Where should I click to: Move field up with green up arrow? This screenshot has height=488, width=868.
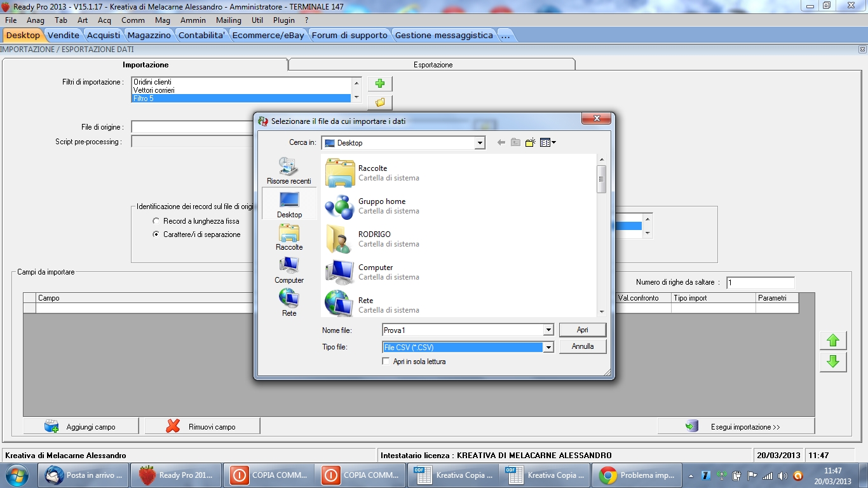pyautogui.click(x=833, y=341)
